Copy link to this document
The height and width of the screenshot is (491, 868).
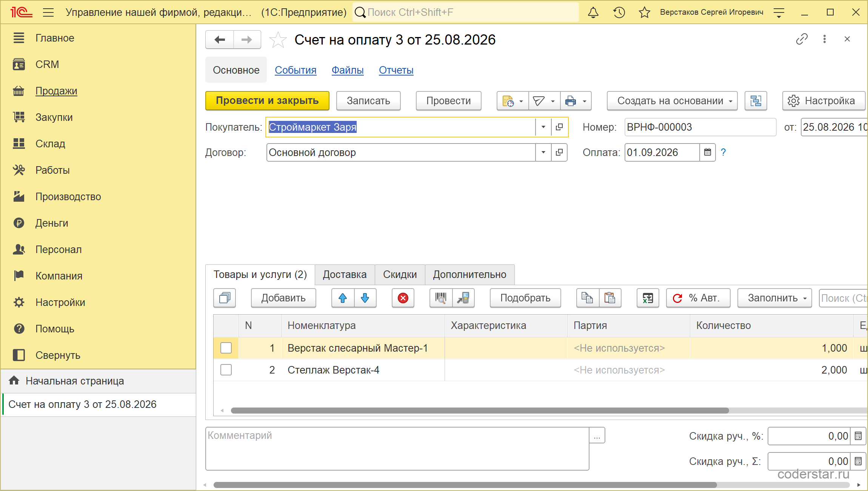[x=802, y=39]
